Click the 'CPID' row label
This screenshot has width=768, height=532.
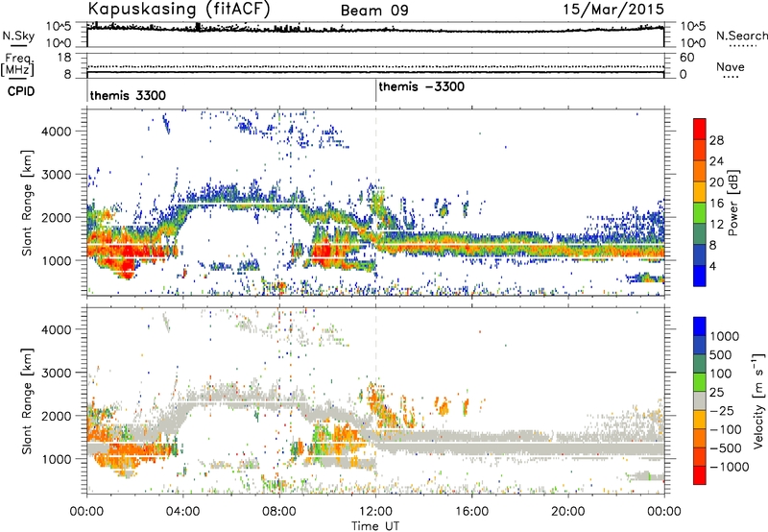pyautogui.click(x=21, y=91)
